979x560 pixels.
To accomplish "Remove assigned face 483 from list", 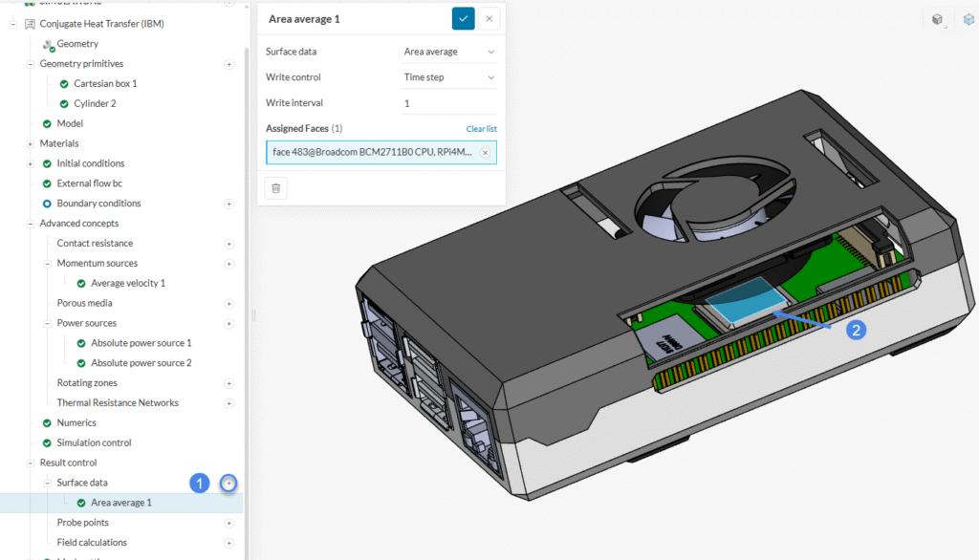I will tap(485, 153).
